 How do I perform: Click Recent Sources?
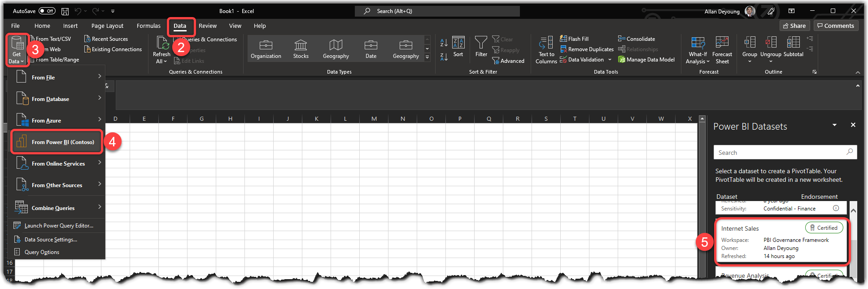click(106, 39)
